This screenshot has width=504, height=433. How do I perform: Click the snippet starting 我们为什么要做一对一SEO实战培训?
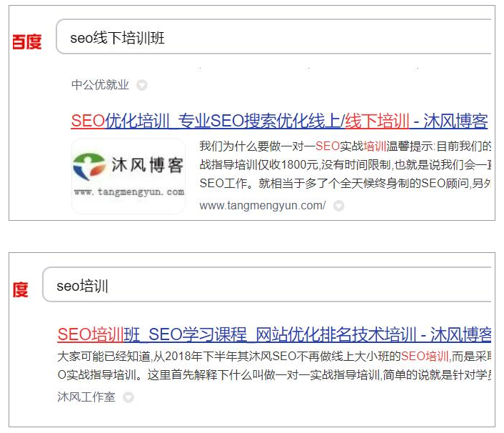(346, 165)
